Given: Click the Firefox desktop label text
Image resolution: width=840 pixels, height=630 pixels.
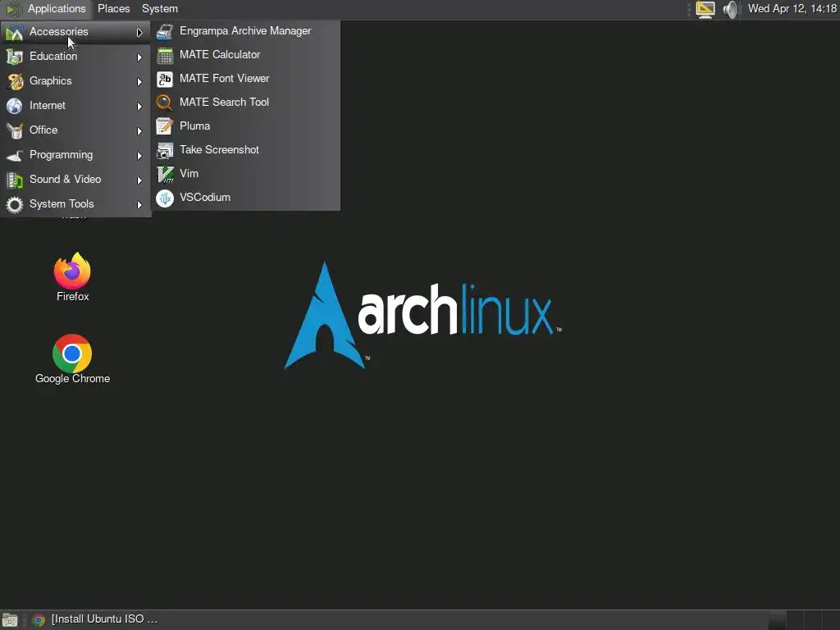Looking at the screenshot, I should (73, 296).
